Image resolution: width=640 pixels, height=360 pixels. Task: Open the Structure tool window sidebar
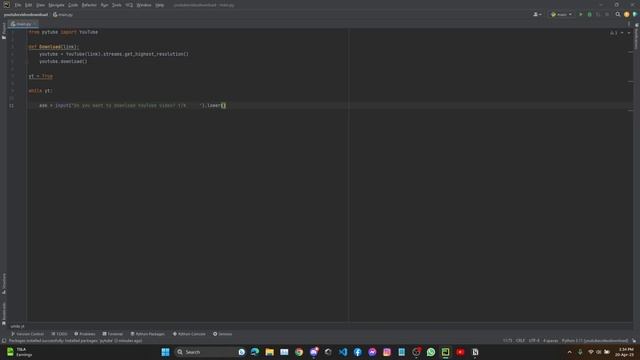point(4,283)
